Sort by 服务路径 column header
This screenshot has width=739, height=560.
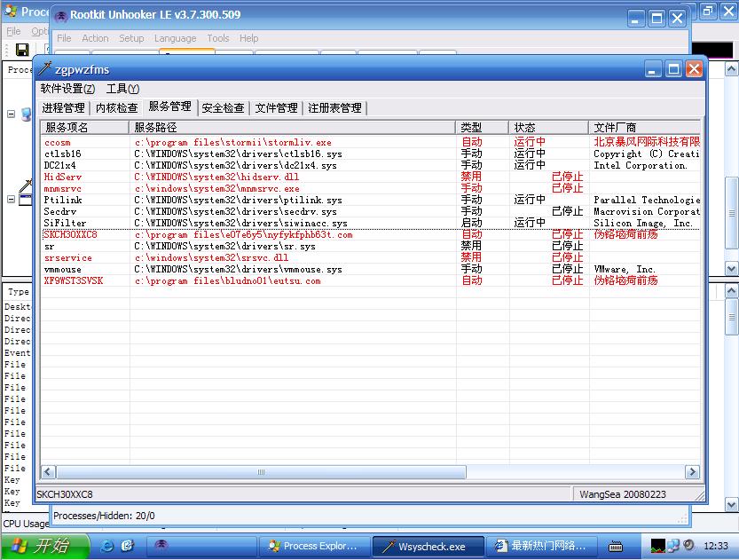click(292, 127)
